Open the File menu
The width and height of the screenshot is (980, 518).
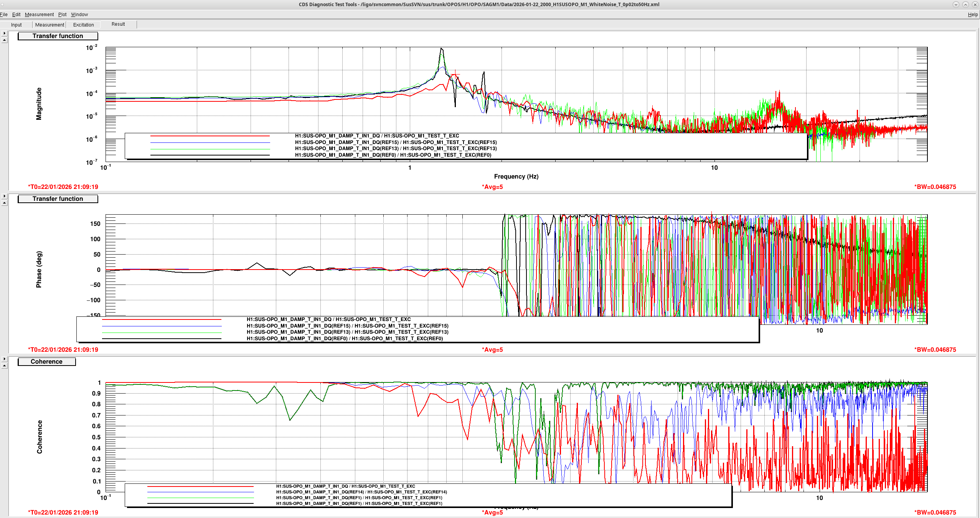pyautogui.click(x=4, y=15)
